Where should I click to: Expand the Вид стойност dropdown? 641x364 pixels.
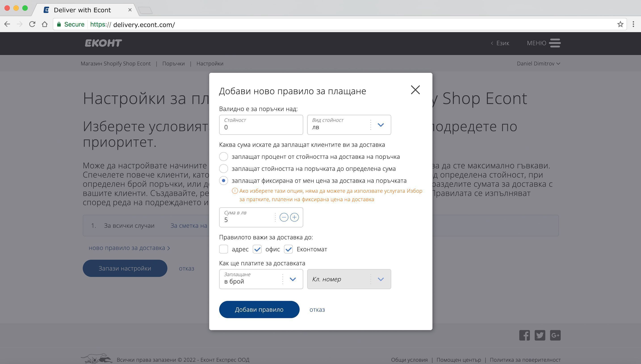380,125
